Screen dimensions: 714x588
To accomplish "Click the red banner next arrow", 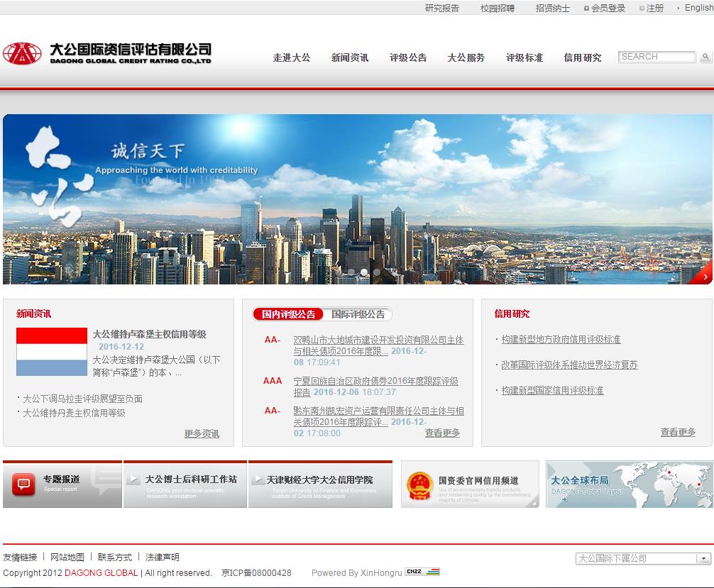I will pos(705,277).
